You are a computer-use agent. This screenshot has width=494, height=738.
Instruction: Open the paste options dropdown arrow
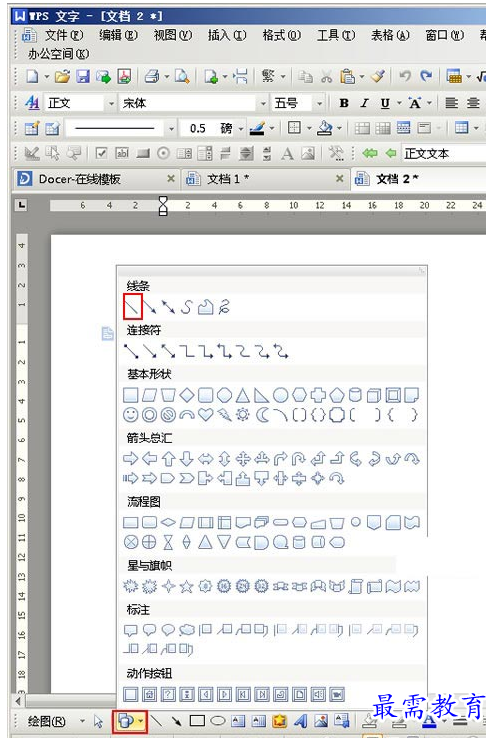tap(361, 76)
